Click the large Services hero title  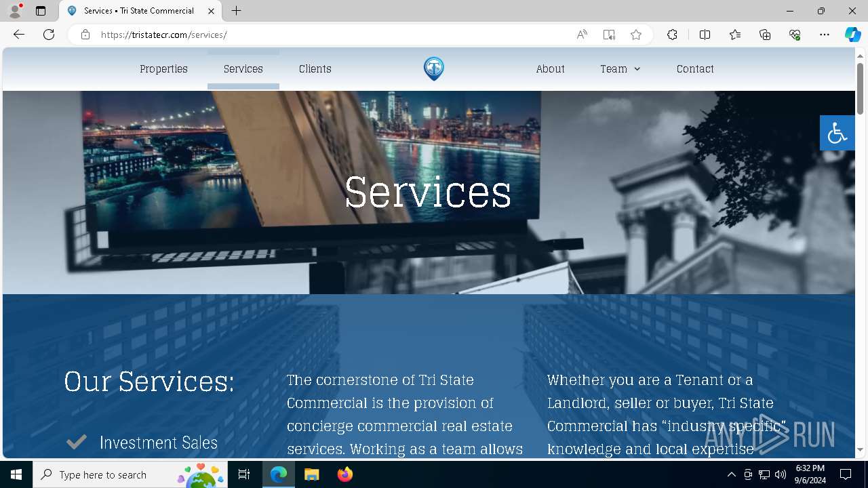[428, 192]
